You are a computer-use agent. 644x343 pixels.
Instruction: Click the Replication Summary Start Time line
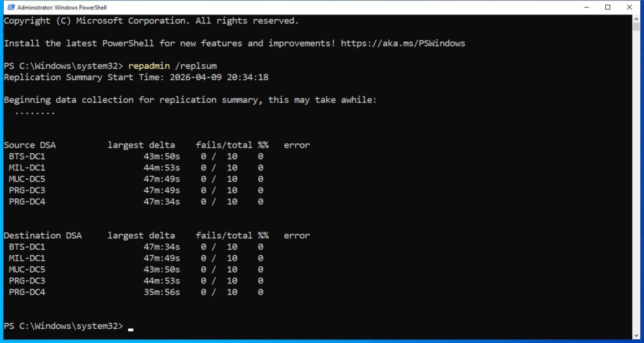(136, 77)
